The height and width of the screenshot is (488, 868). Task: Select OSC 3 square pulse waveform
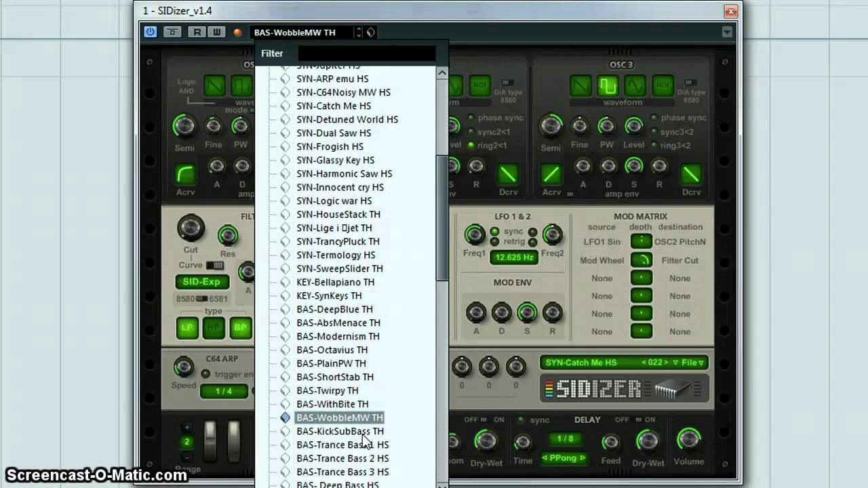[608, 86]
